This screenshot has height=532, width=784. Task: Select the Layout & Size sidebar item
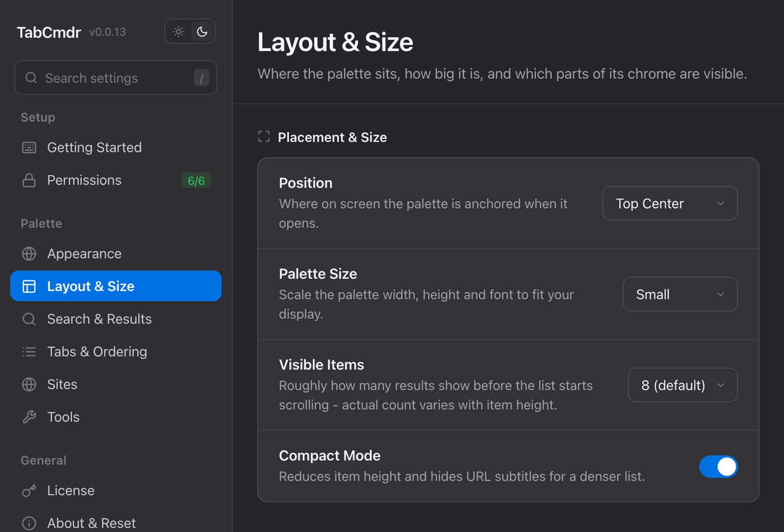tap(116, 286)
